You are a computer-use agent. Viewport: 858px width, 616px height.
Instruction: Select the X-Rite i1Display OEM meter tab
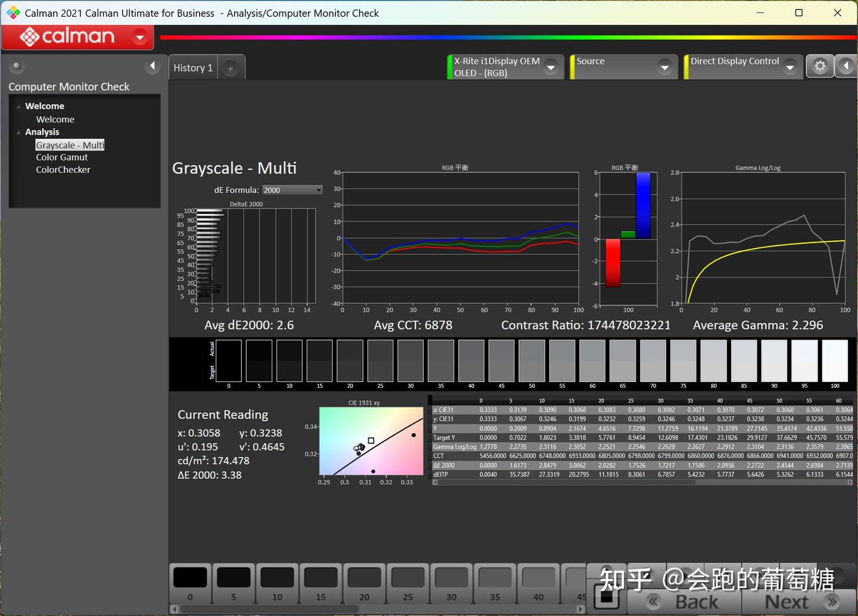[504, 67]
